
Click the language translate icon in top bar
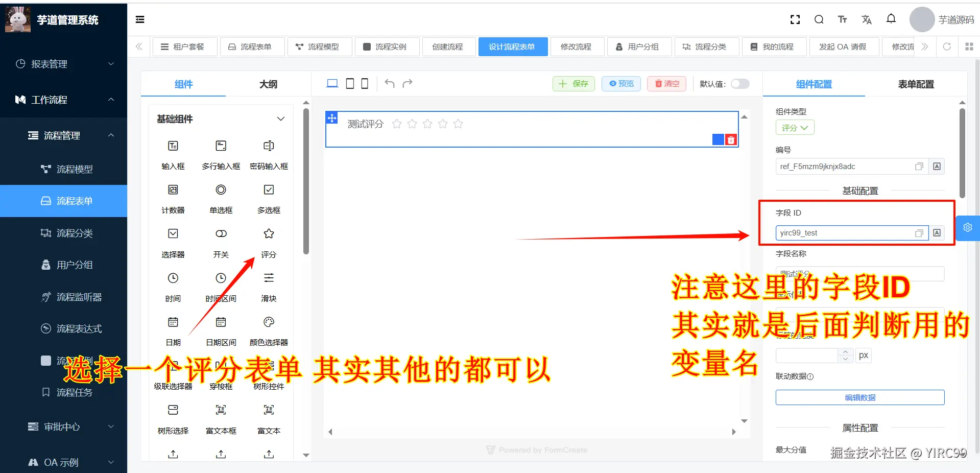point(867,19)
